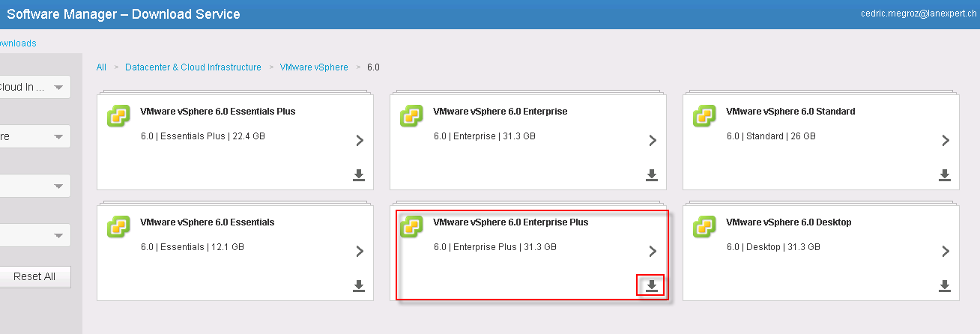Download vSphere 6.0 Standard via arrow icon
The image size is (980, 334).
click(945, 174)
